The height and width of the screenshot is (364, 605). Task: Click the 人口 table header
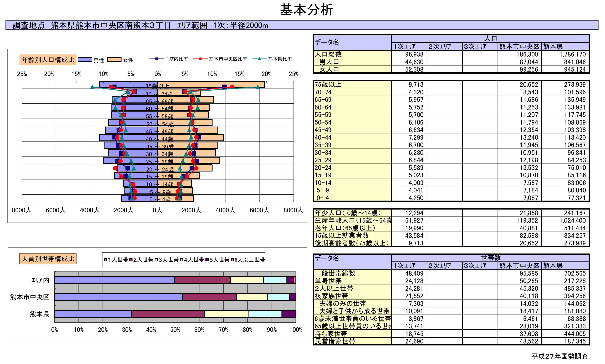[x=490, y=38]
